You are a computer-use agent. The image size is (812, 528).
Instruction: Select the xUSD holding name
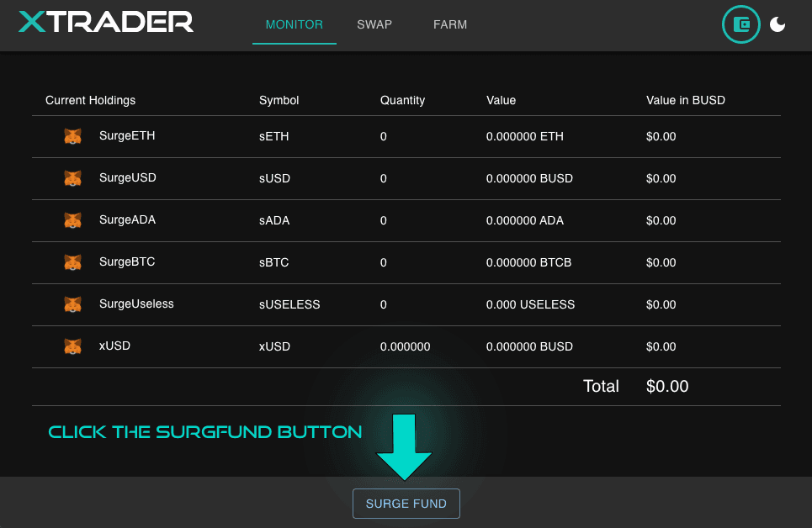[114, 346]
